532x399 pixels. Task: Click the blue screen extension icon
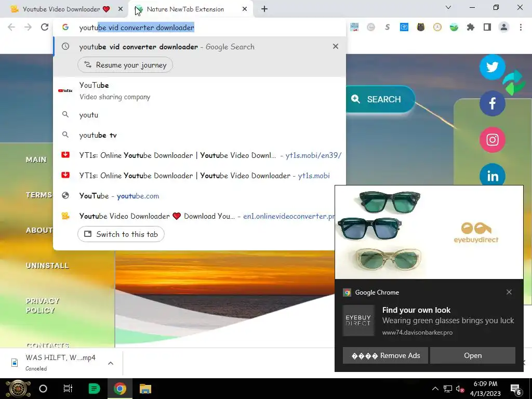pos(404,27)
